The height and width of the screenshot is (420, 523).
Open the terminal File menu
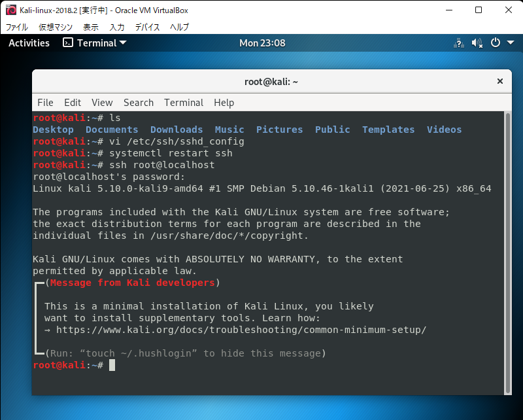(45, 103)
